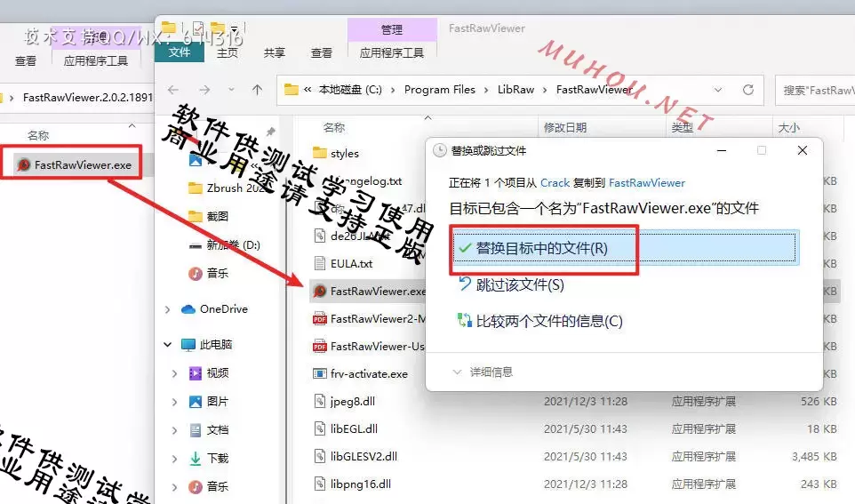Viewport: 855px width, 504px height.
Task: Expand the 下载 tree node
Action: point(174,458)
